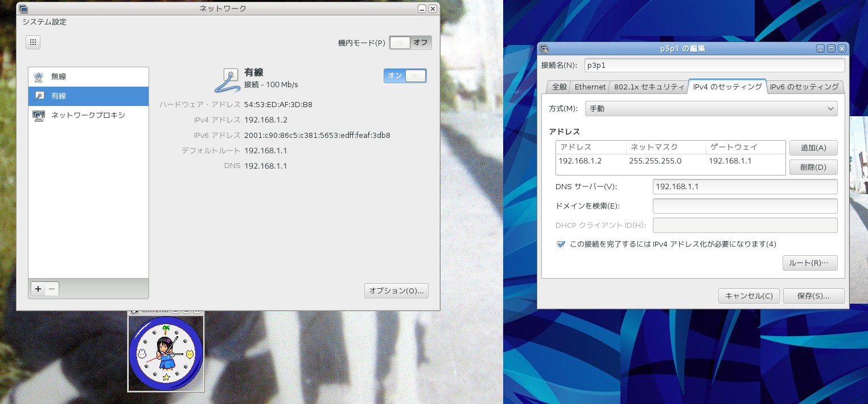868x404 pixels.
Task: Click the options (オプション) button
Action: [x=396, y=291]
